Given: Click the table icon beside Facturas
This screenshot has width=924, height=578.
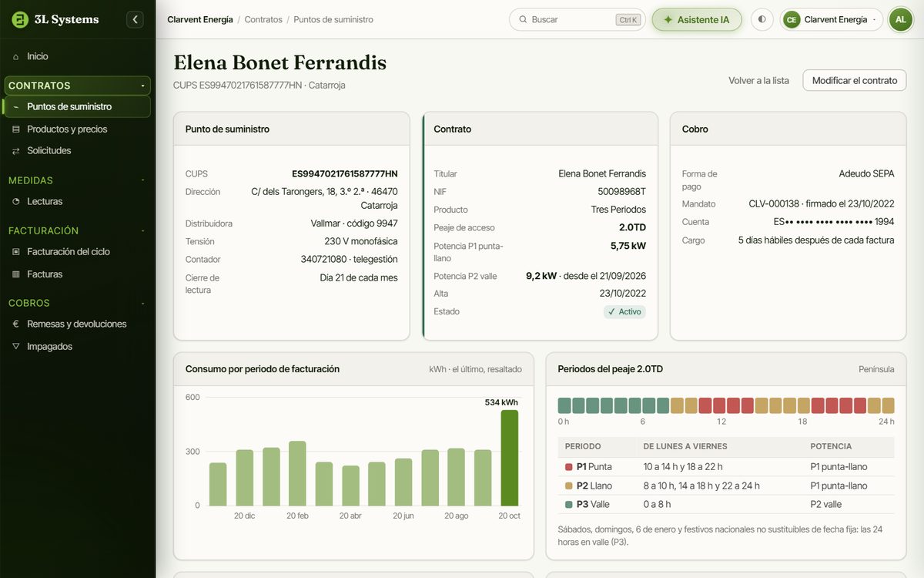Looking at the screenshot, I should [x=16, y=274].
